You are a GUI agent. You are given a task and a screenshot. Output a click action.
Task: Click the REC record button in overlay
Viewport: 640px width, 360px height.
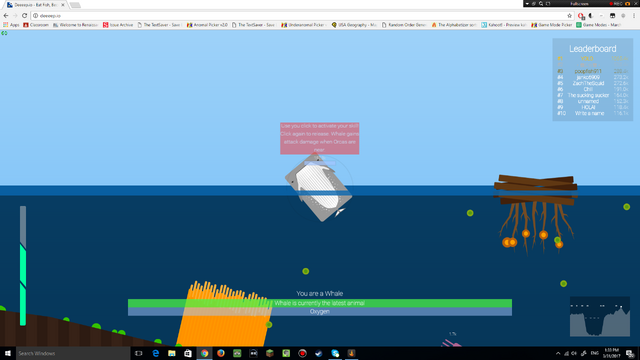click(616, 4)
